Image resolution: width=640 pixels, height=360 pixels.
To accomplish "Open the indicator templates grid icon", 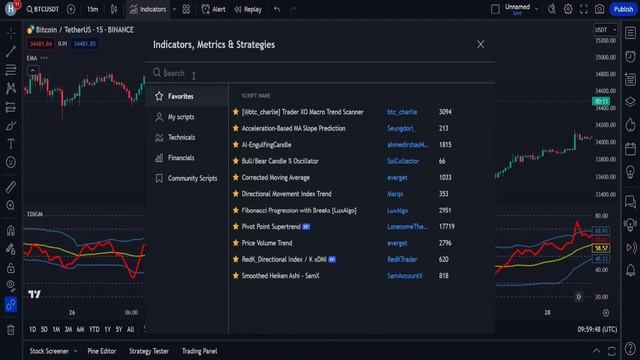I will tap(186, 9).
